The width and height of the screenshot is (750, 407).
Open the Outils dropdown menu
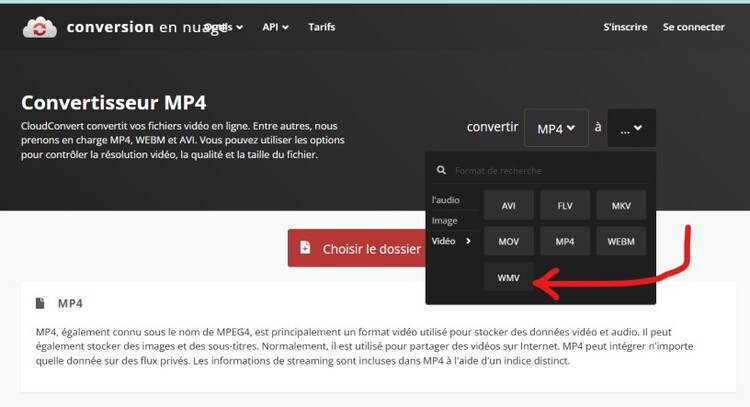click(x=224, y=27)
